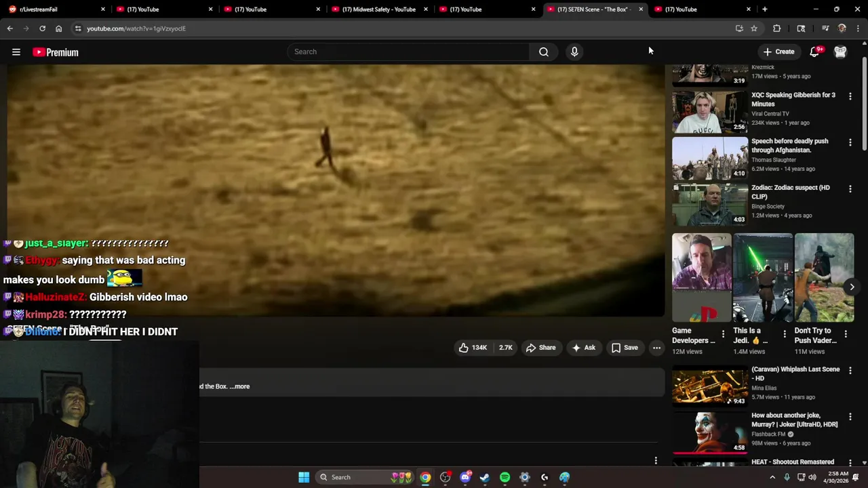Screen dimensions: 868x488
Task: Open options for Zodiac suspect clip
Action: pos(850,188)
